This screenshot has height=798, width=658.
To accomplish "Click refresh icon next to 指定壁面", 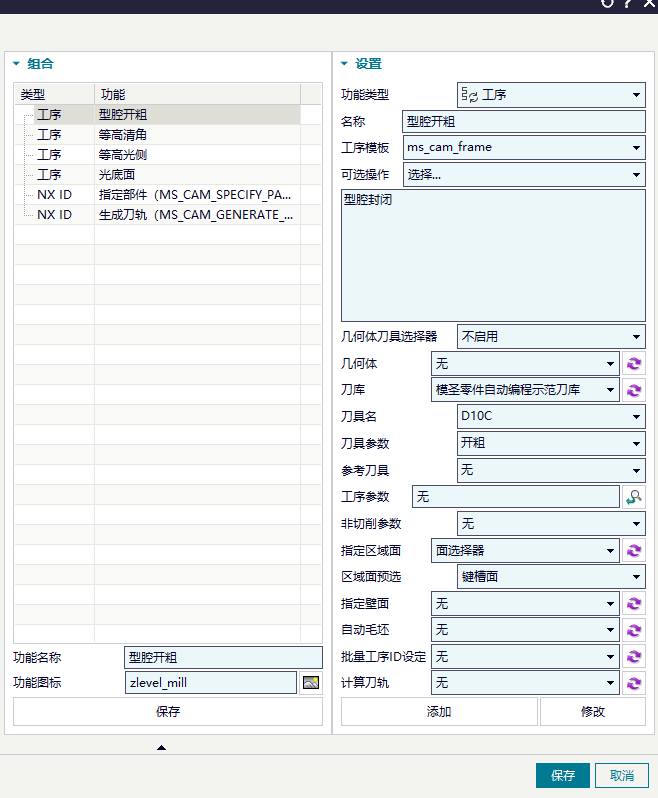I will pos(634,604).
